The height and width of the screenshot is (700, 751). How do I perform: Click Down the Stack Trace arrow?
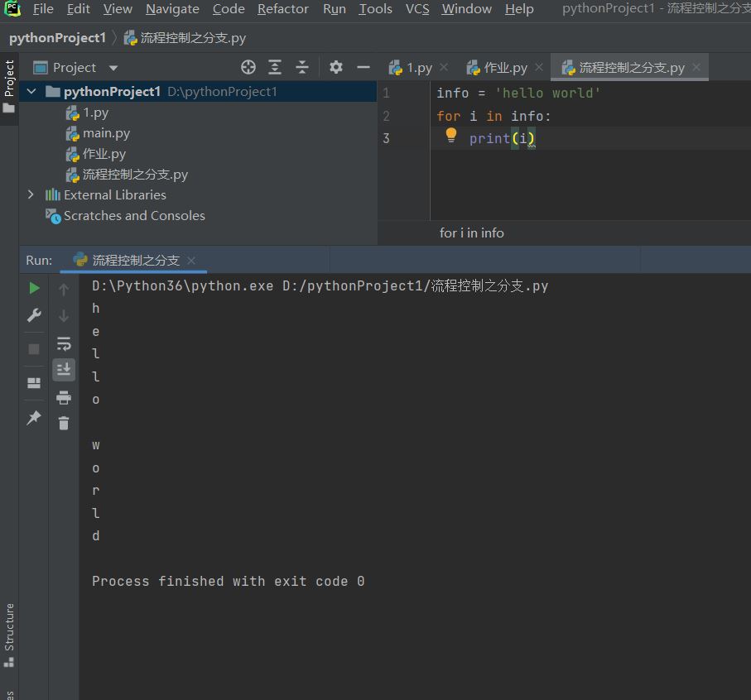pyautogui.click(x=64, y=316)
